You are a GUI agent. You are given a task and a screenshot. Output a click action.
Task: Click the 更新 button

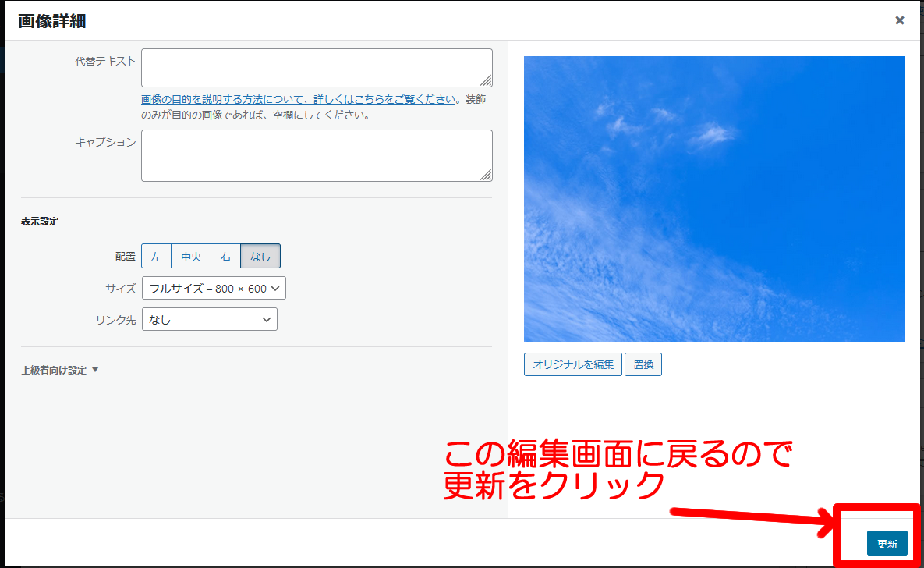pyautogui.click(x=887, y=543)
